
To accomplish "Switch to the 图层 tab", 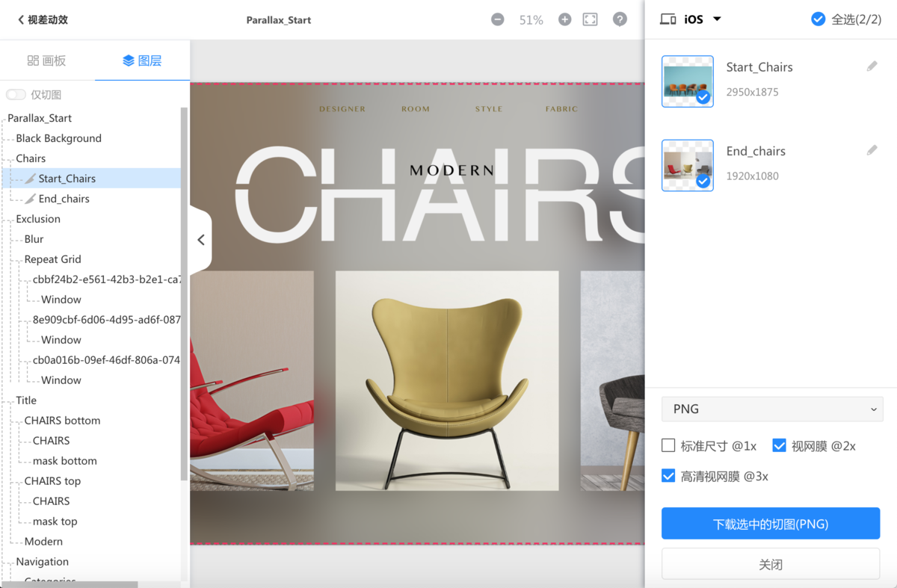I will [142, 61].
